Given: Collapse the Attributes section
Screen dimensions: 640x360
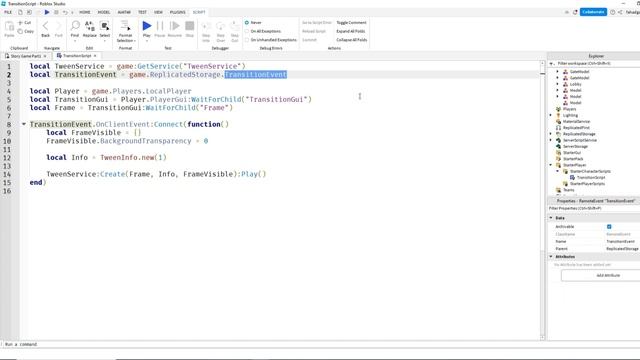Looking at the screenshot, I should click(x=551, y=257).
